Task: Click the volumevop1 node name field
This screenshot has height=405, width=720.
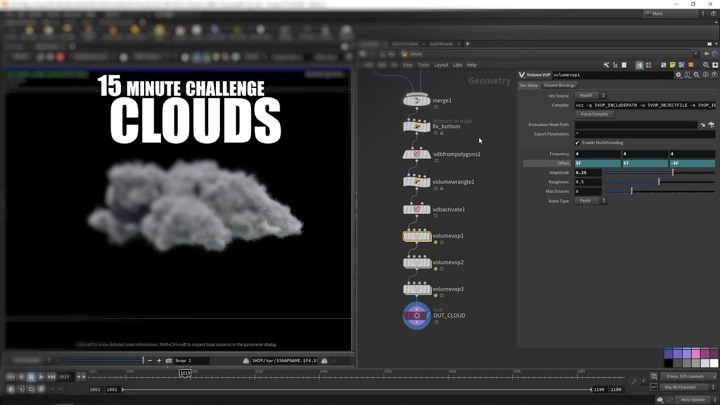Action: pos(612,75)
